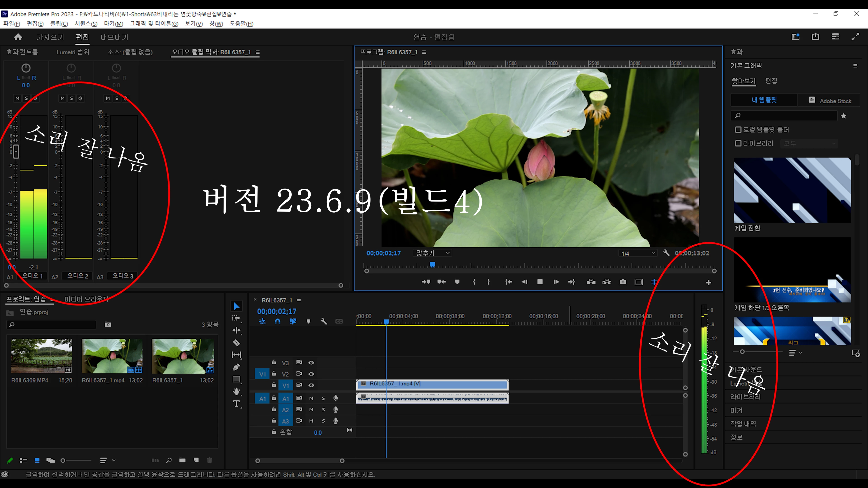Select the Razor tool in the toolbar
The image size is (868, 488).
236,343
